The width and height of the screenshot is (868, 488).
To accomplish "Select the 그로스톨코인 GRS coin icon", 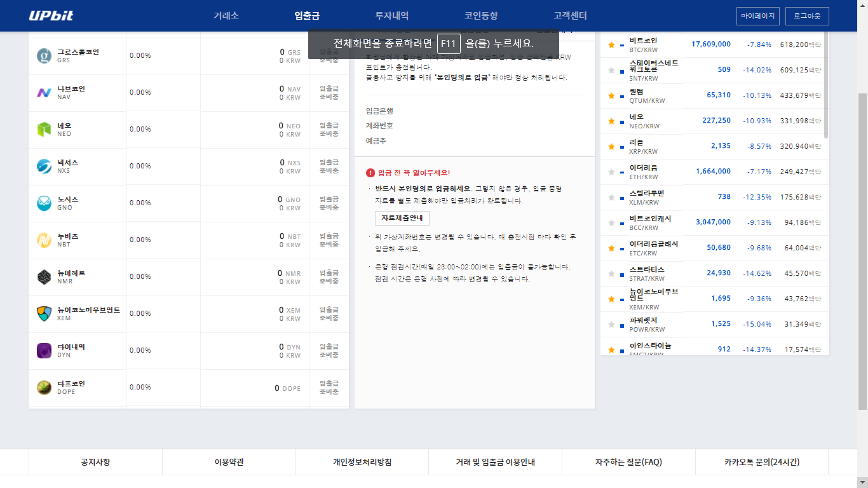I will [44, 56].
